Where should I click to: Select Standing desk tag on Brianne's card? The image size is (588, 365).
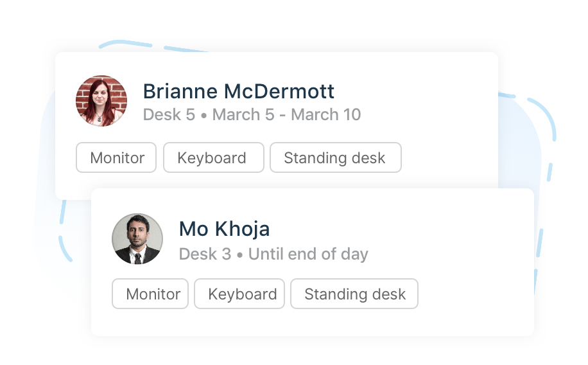[x=336, y=157]
